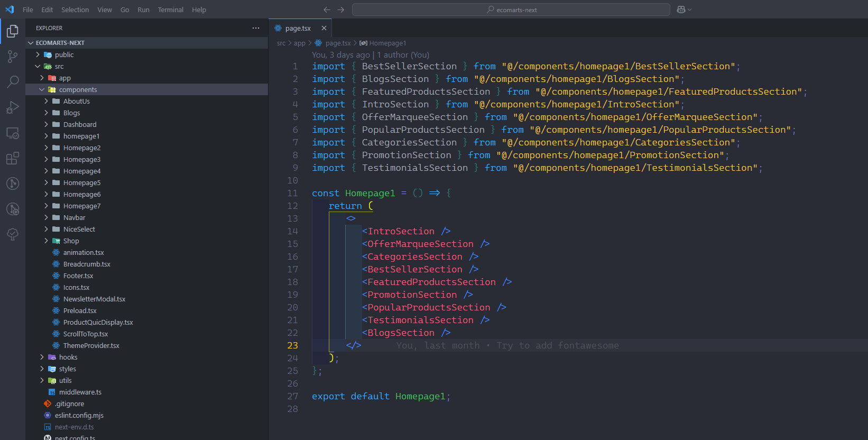Image resolution: width=868 pixels, height=440 pixels.
Task: Open Explorer more actions ellipsis
Action: (256, 28)
